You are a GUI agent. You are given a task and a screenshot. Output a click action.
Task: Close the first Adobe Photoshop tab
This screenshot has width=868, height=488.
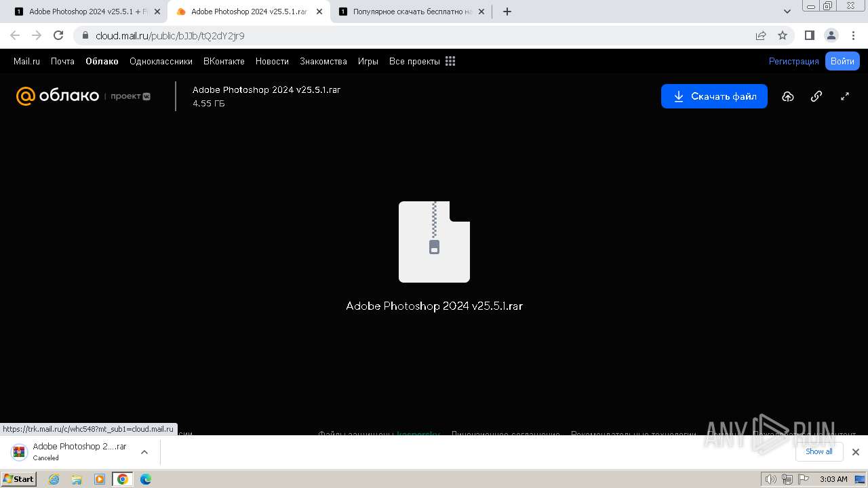coord(157,12)
